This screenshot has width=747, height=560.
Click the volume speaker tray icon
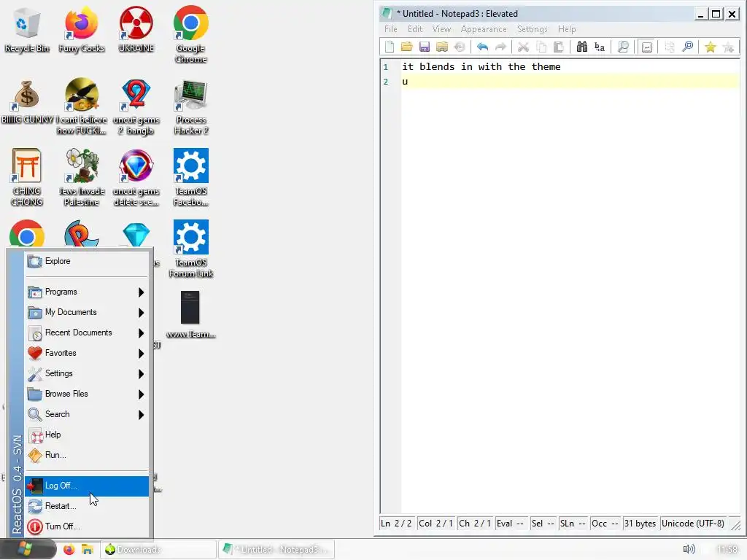click(689, 550)
